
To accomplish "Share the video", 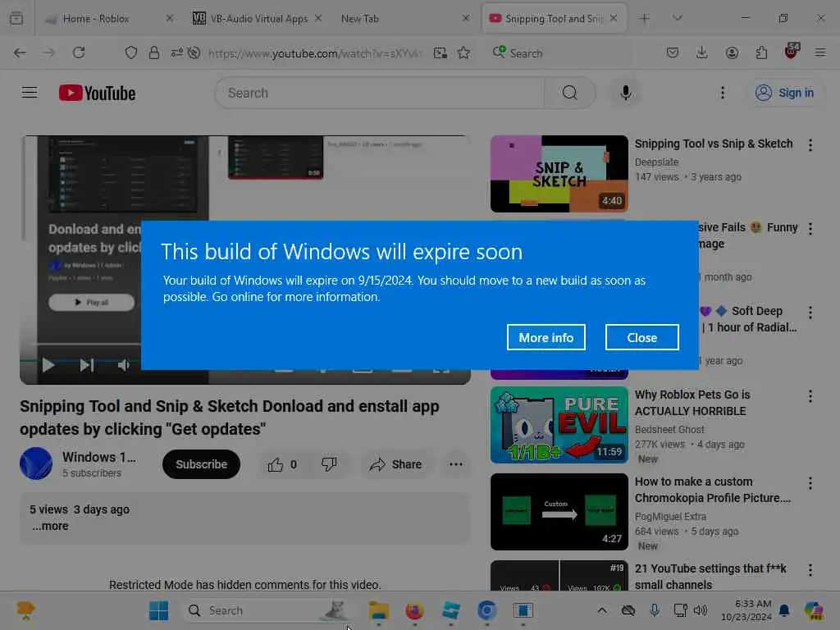I will pyautogui.click(x=395, y=464).
